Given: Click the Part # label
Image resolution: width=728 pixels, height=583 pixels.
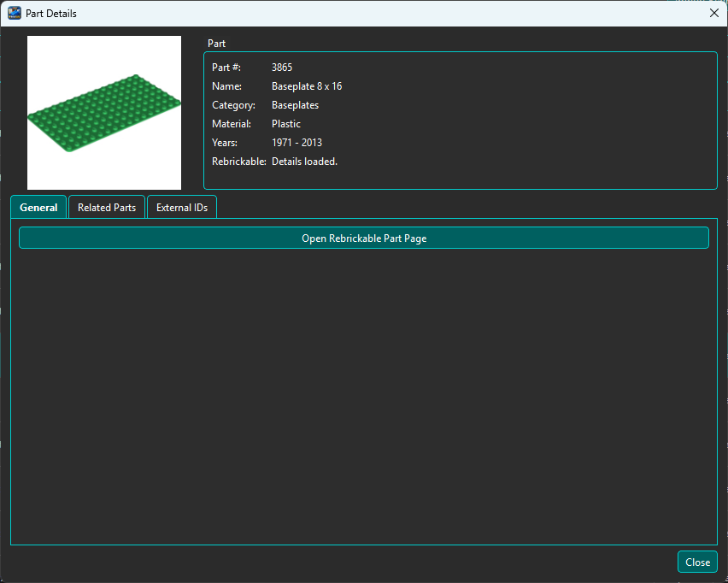Looking at the screenshot, I should [226, 68].
